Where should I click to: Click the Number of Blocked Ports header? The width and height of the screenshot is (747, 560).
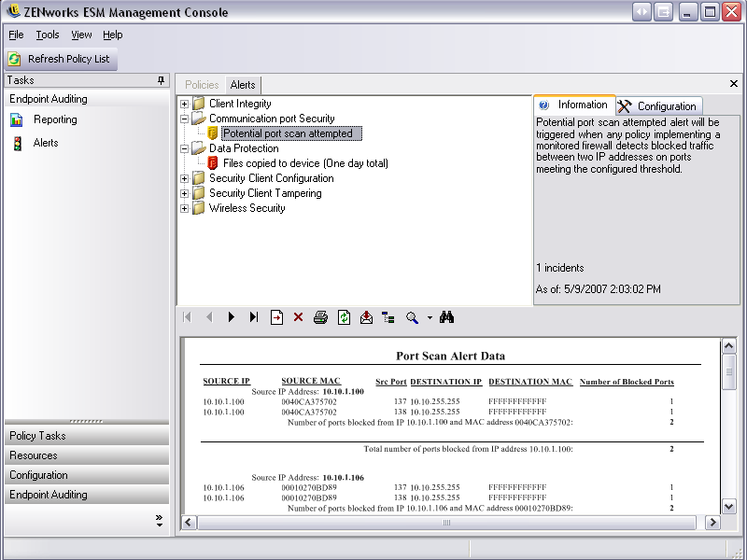(627, 382)
